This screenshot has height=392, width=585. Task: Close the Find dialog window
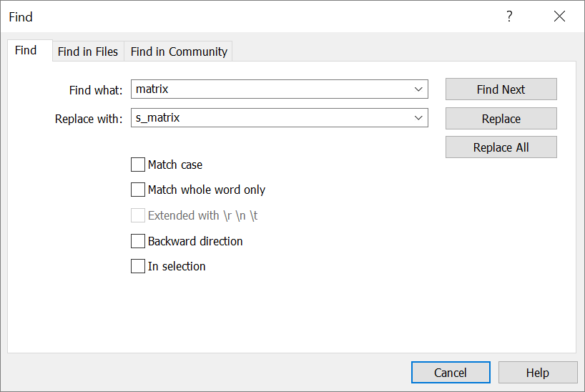pos(559,16)
